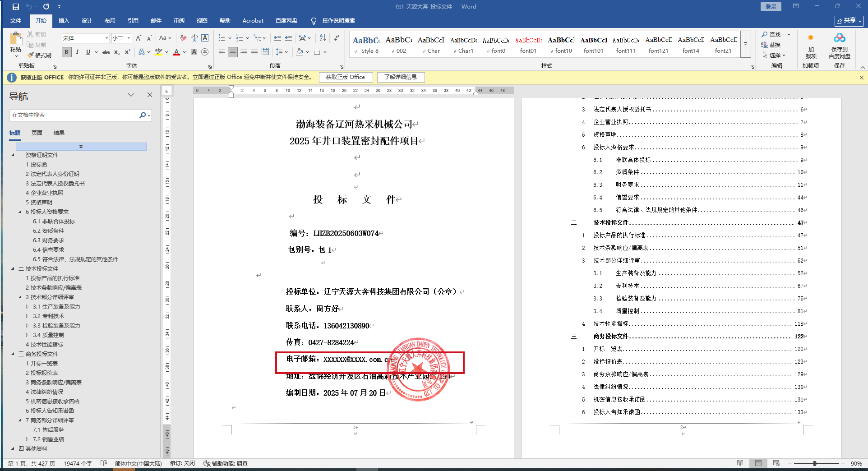Center-align the paragraph
This screenshot has width=868, height=471.
(233, 52)
